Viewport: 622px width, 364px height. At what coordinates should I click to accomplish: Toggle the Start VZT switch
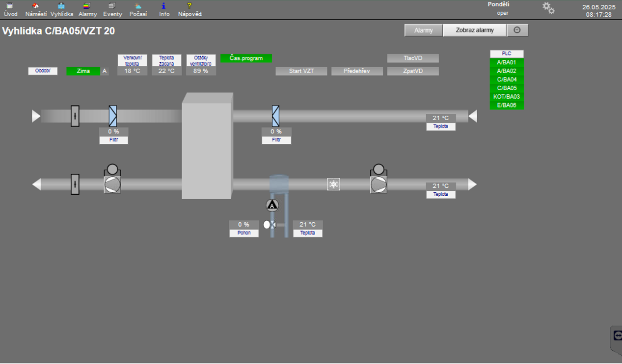click(301, 71)
